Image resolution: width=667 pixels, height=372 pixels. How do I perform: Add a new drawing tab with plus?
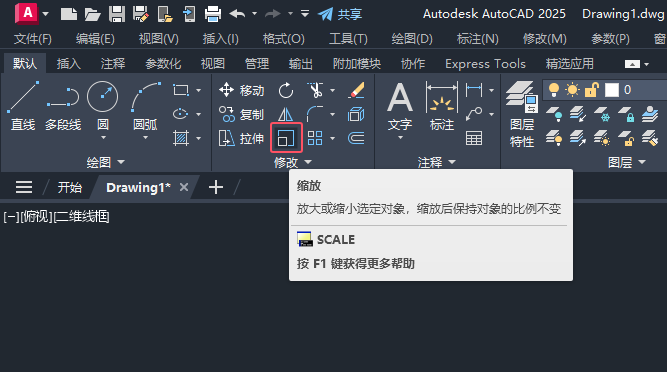pyautogui.click(x=216, y=187)
